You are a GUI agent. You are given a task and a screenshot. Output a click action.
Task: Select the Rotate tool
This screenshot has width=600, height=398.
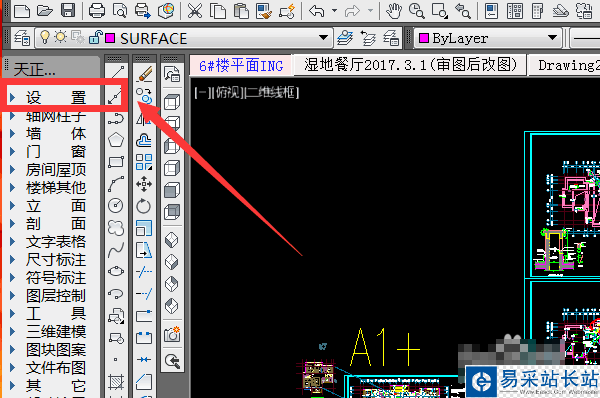[x=144, y=206]
